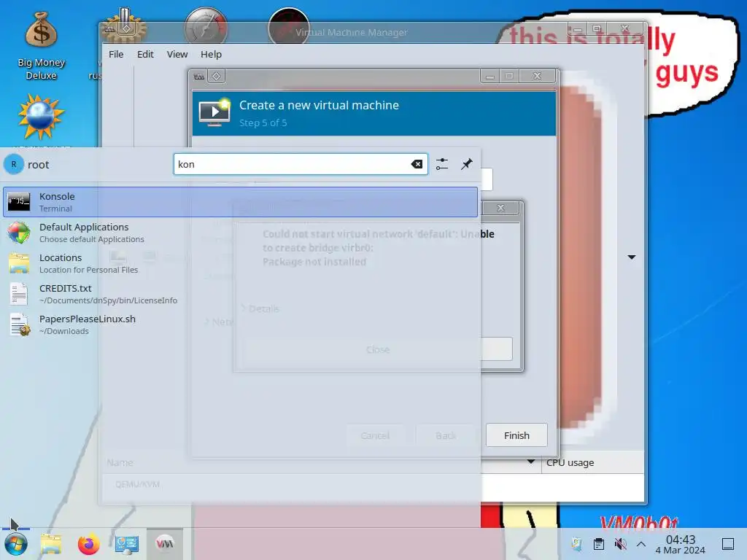This screenshot has height=560, width=747.
Task: Open the wizard window menu icon
Action: point(199,76)
